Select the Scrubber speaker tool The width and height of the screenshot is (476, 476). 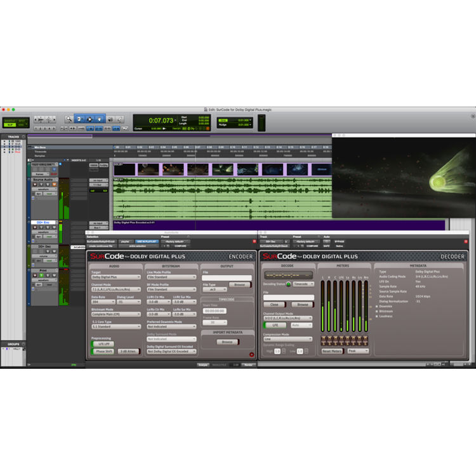pyautogui.click(x=110, y=119)
